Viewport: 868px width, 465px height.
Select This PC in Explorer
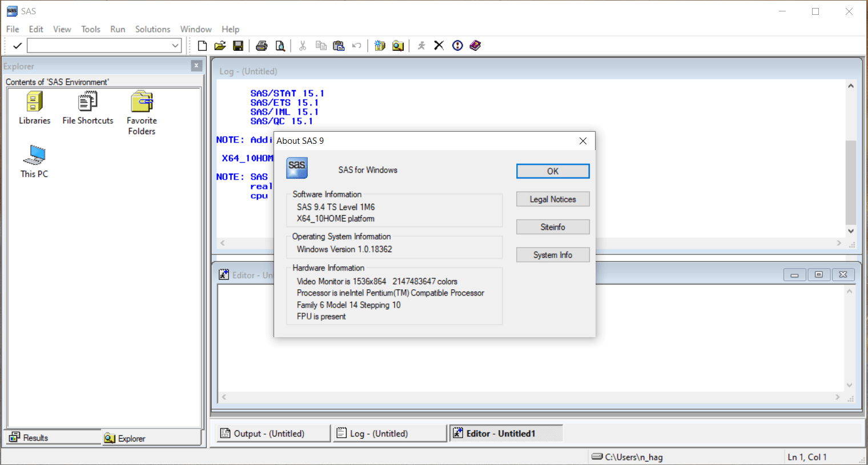tap(34, 161)
